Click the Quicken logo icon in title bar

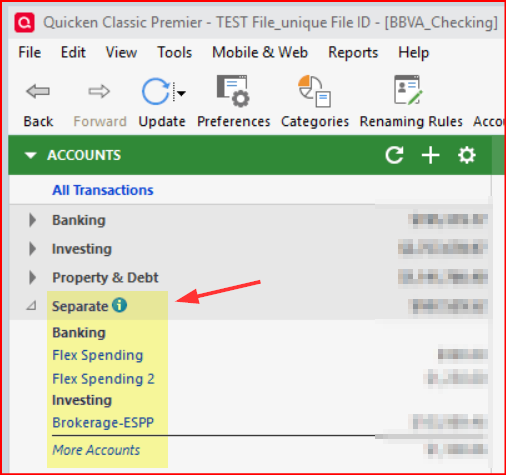click(24, 23)
